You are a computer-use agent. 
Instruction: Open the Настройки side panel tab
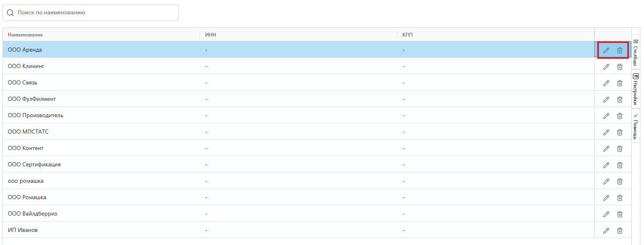[635, 88]
